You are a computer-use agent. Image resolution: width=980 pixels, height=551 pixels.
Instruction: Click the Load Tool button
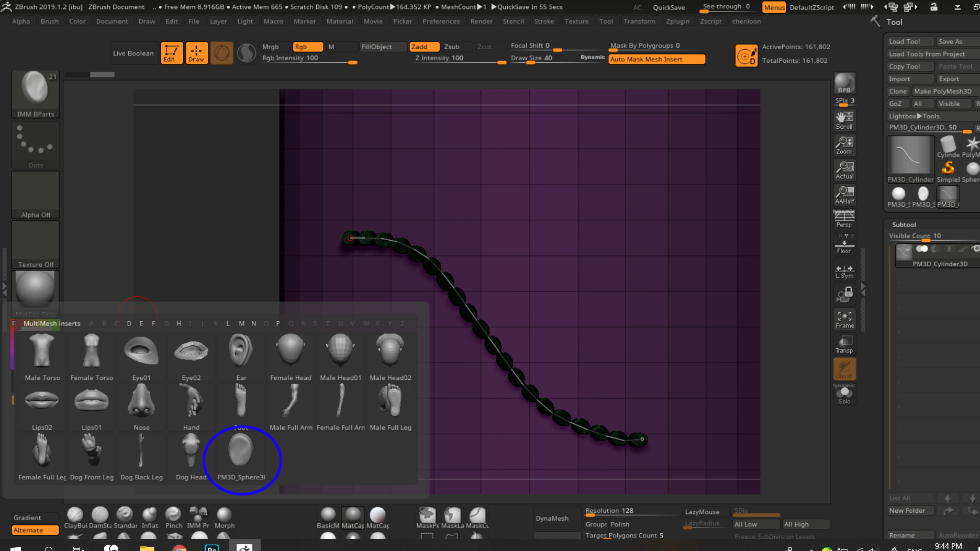[x=910, y=41]
